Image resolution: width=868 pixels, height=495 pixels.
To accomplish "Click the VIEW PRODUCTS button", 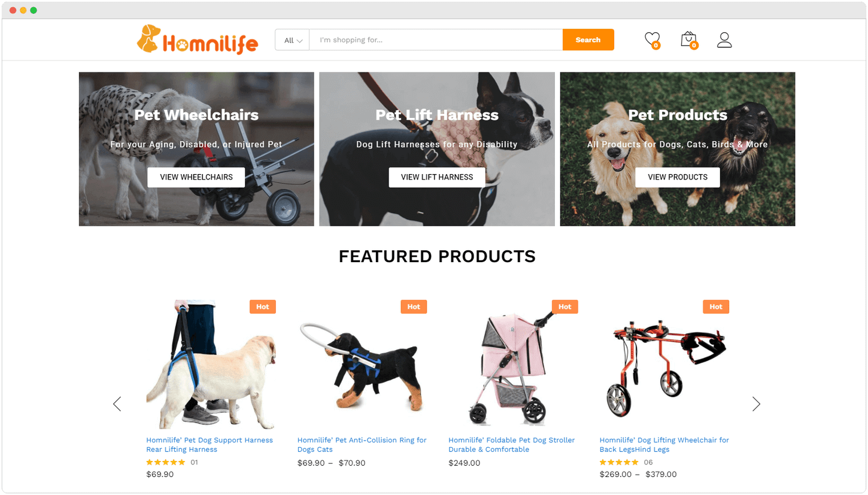I will pos(678,177).
